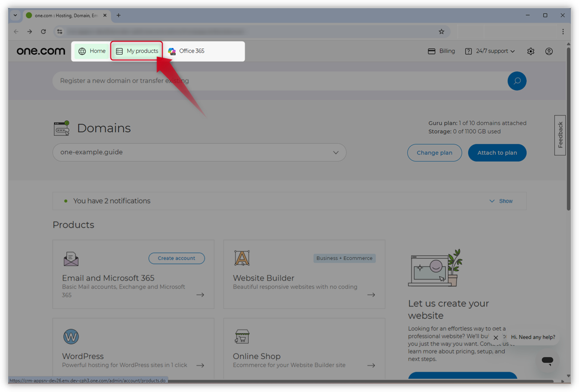Open the chat assistant bubble
Screen dimensions: 579x392
click(x=547, y=360)
